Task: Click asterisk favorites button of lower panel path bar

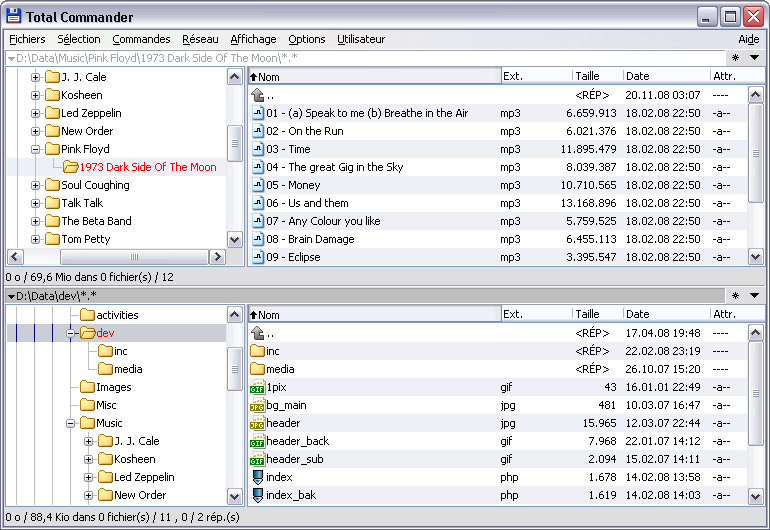Action: pyautogui.click(x=735, y=296)
